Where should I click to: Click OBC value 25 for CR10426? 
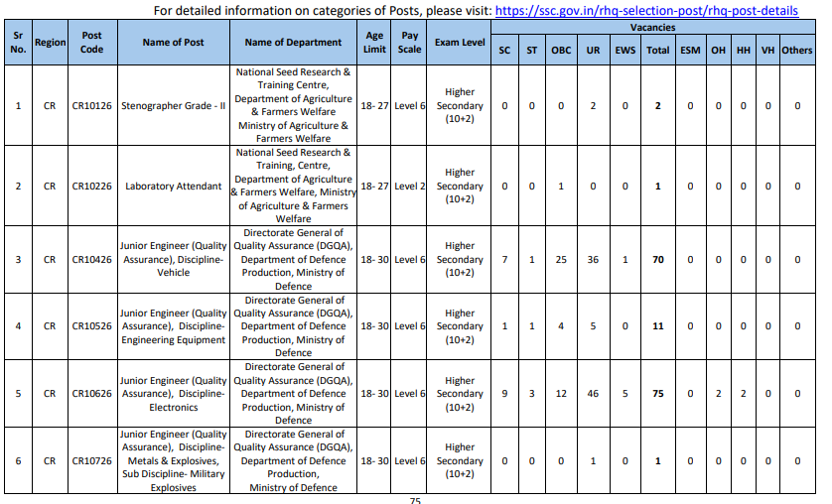point(561,260)
